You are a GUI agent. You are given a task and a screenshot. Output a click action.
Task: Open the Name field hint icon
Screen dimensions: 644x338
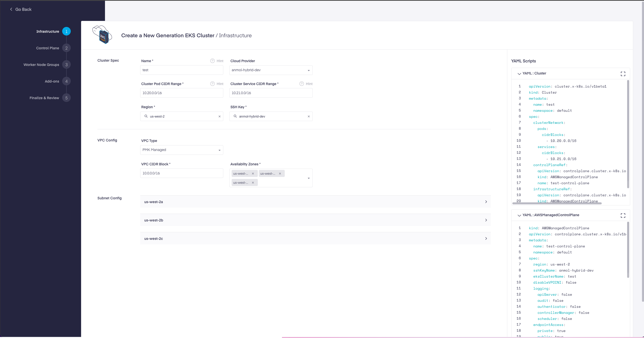tap(212, 61)
